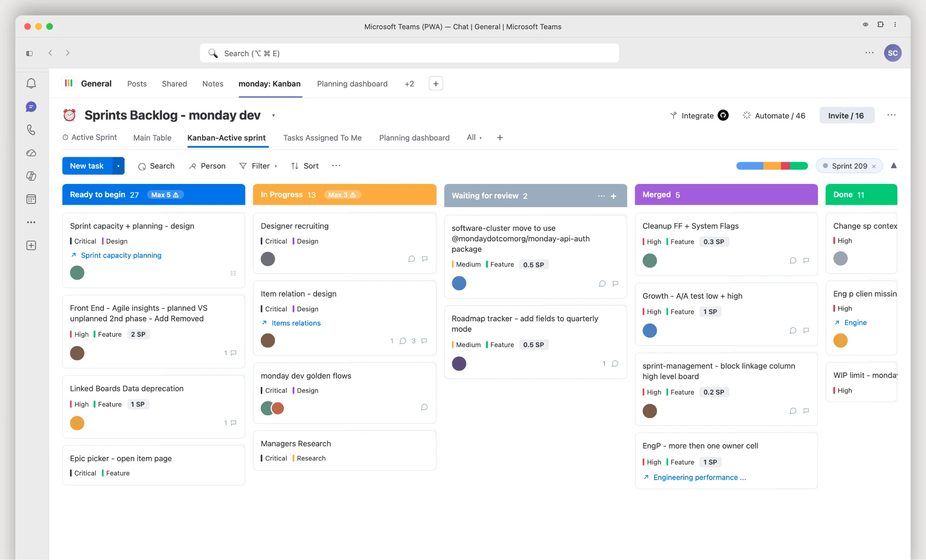Add a new channel tab with the plus
This screenshot has width=926, height=560.
click(x=435, y=84)
